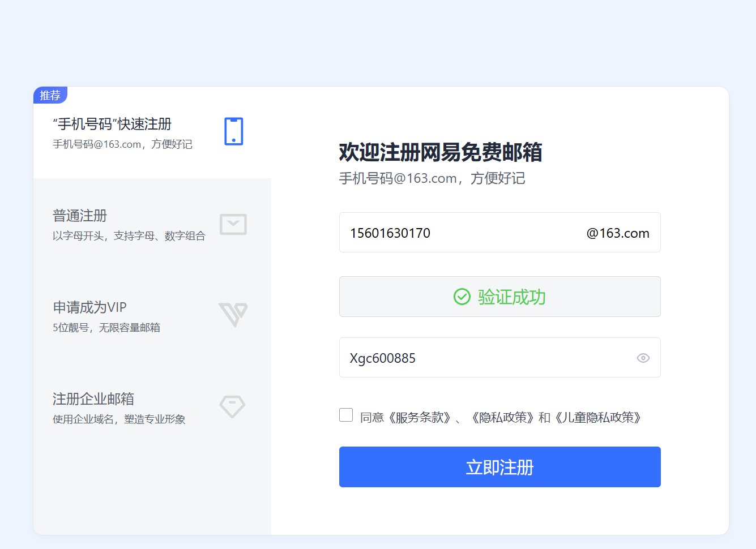The height and width of the screenshot is (549, 756).
Task: Select the "手机号码"快速注册 tab
Action: click(x=112, y=125)
